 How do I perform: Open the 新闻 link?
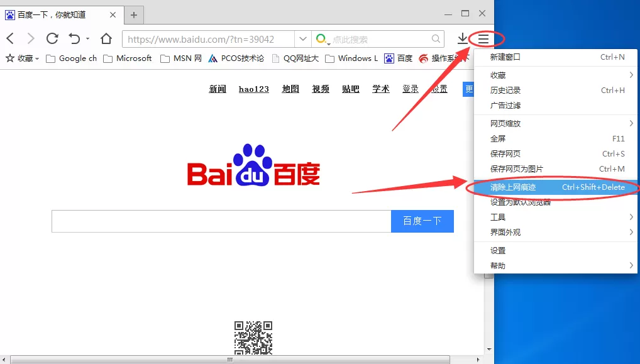coord(218,89)
